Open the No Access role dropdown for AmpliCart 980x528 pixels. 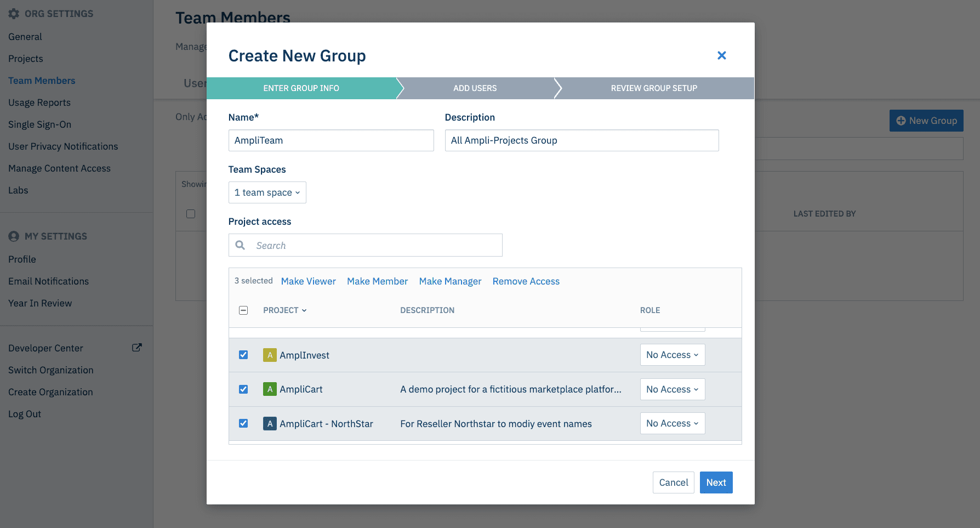673,389
